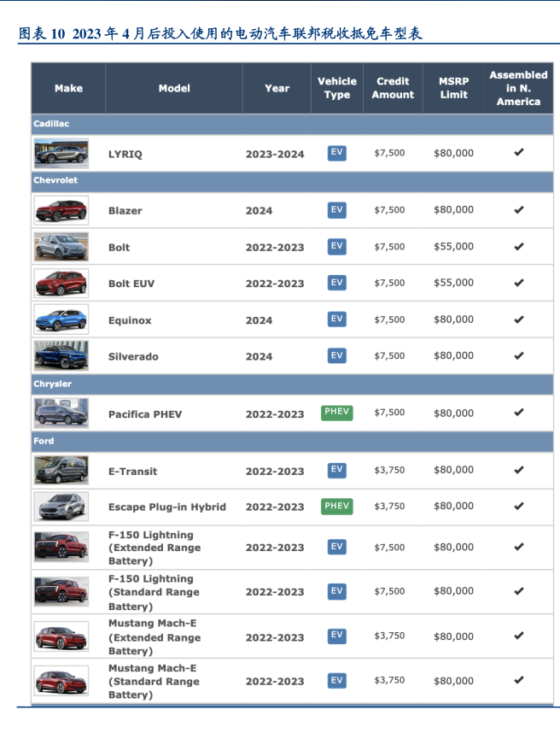Select the Chrysler group row
Screen dimensions: 560x733
(x=292, y=384)
